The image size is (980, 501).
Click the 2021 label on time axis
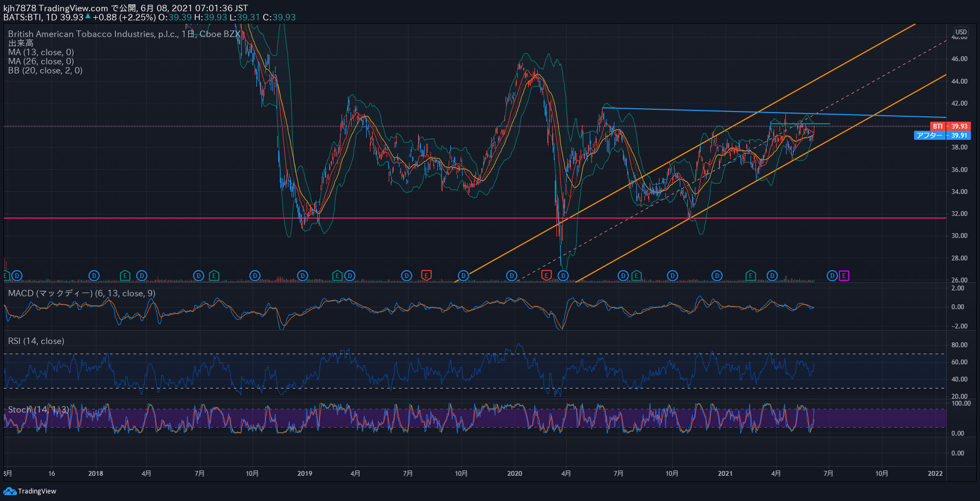point(725,473)
